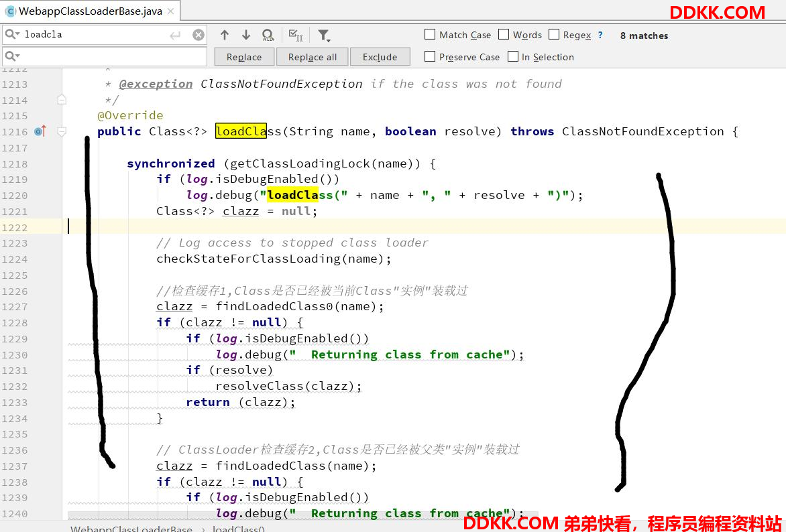Viewport: 786px width, 532px height.
Task: Open the search filter funnel dropdown
Action: click(324, 35)
